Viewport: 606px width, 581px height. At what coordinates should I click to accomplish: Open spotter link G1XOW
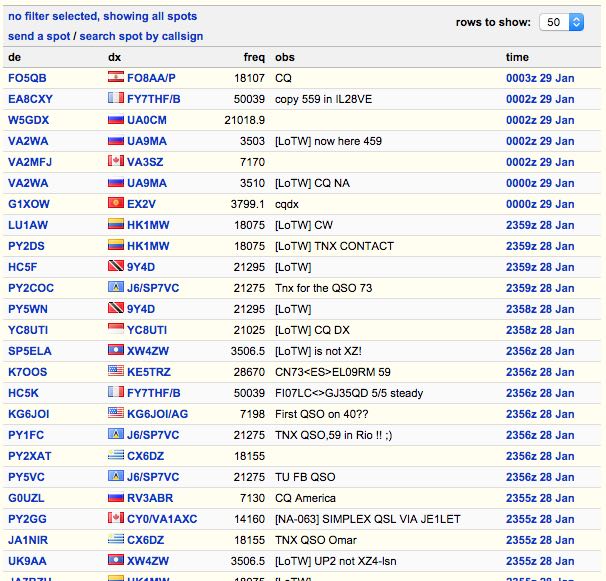click(28, 204)
